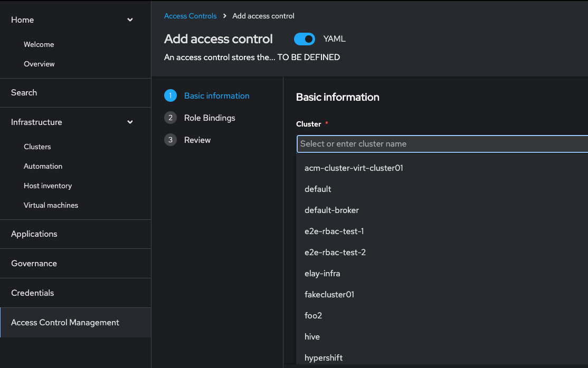The height and width of the screenshot is (368, 588).
Task: Toggle the YAML switch off
Action: pyautogui.click(x=305, y=39)
